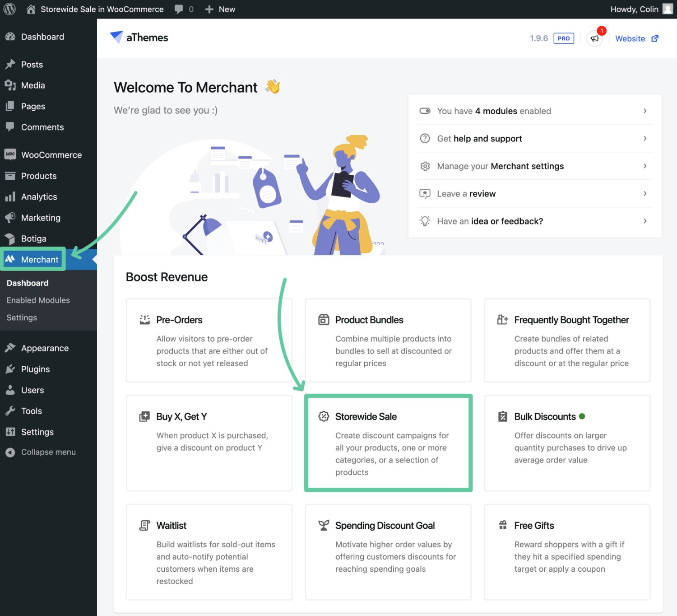
Task: Click Bulk Discounts green enabled status dot
Action: [x=582, y=416]
